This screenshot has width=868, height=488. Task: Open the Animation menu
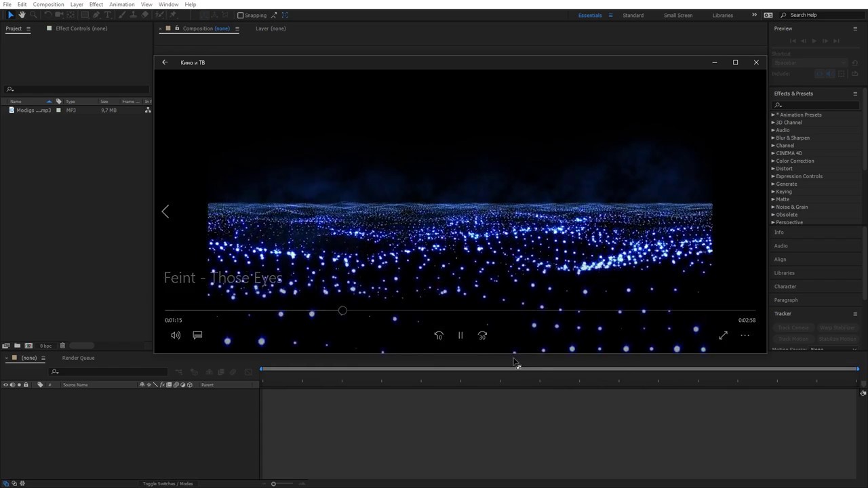tap(122, 4)
